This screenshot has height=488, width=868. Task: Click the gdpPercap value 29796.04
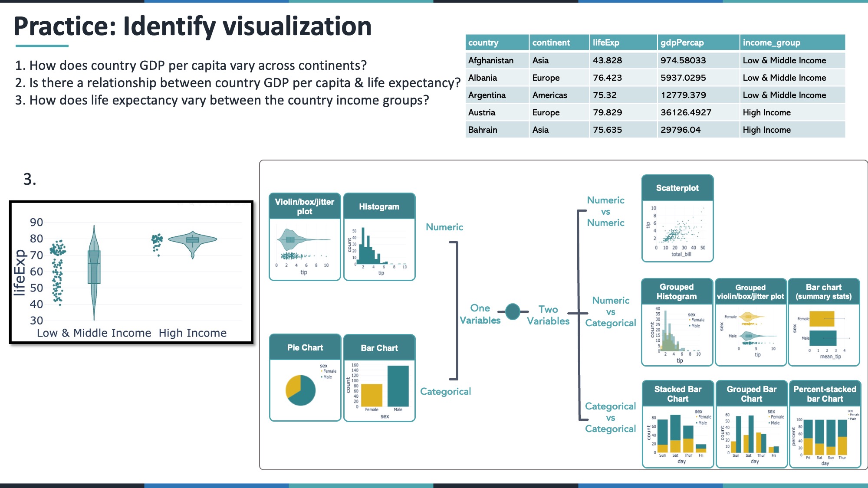[x=698, y=130]
